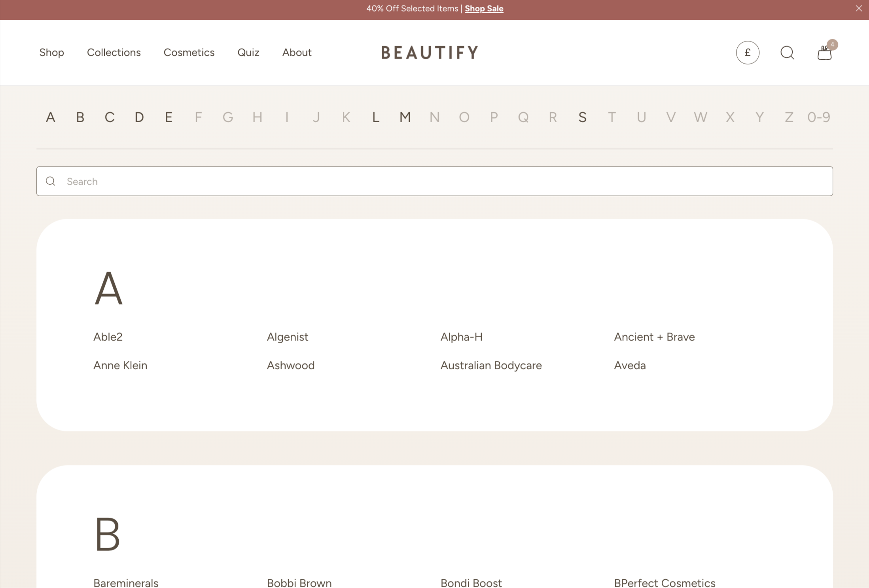Select the 0-9 index entry
The image size is (869, 588).
[819, 117]
